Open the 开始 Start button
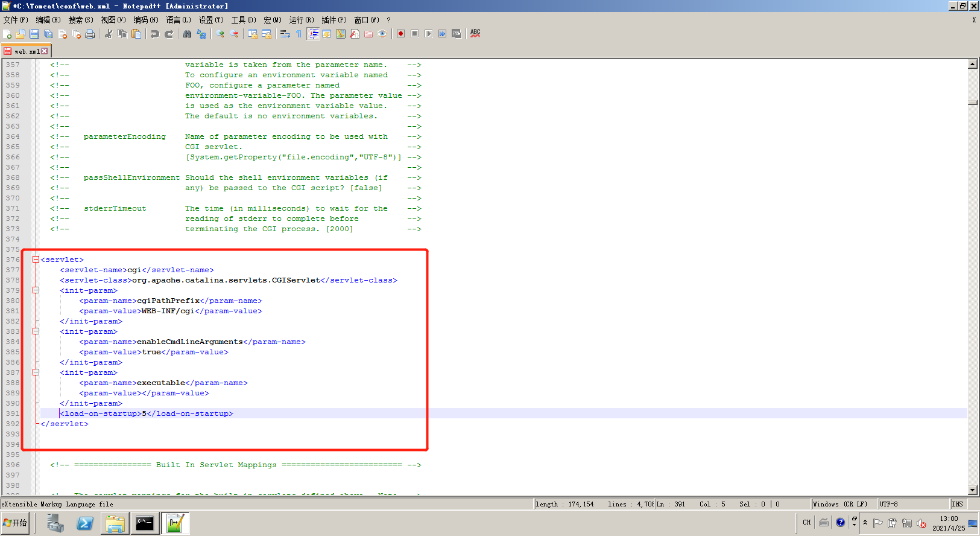Viewport: 980px width, 536px height. 16,523
